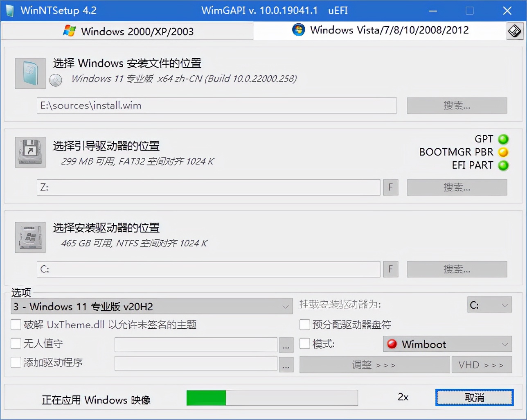
Task: Click the install media box icon
Action: coord(29,73)
